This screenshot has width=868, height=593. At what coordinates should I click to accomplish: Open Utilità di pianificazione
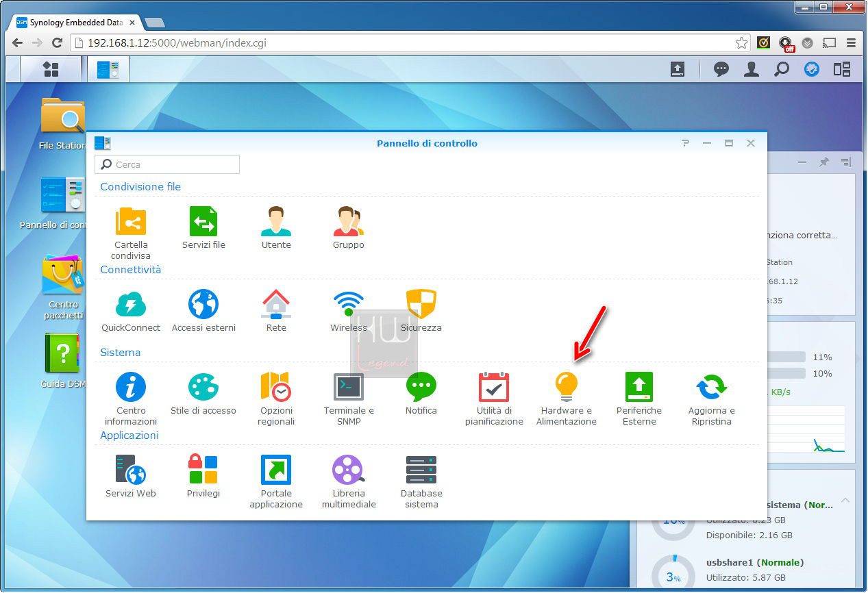[x=494, y=399]
